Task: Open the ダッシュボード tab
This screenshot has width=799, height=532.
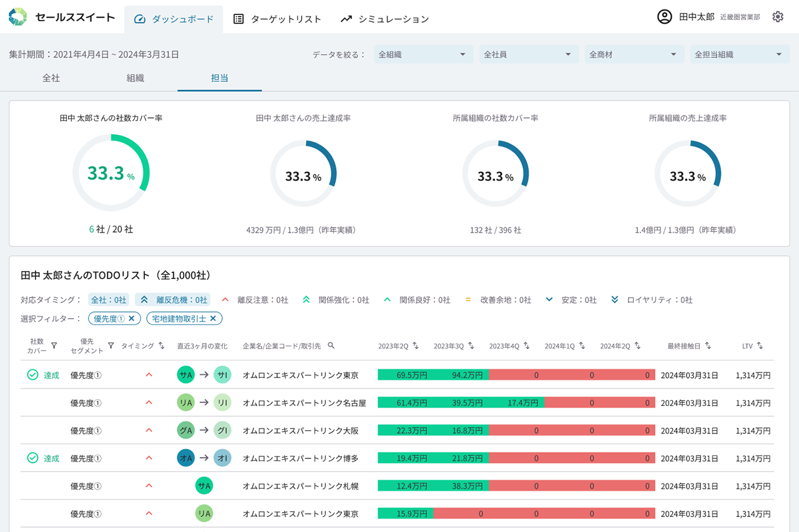Action: [174, 19]
